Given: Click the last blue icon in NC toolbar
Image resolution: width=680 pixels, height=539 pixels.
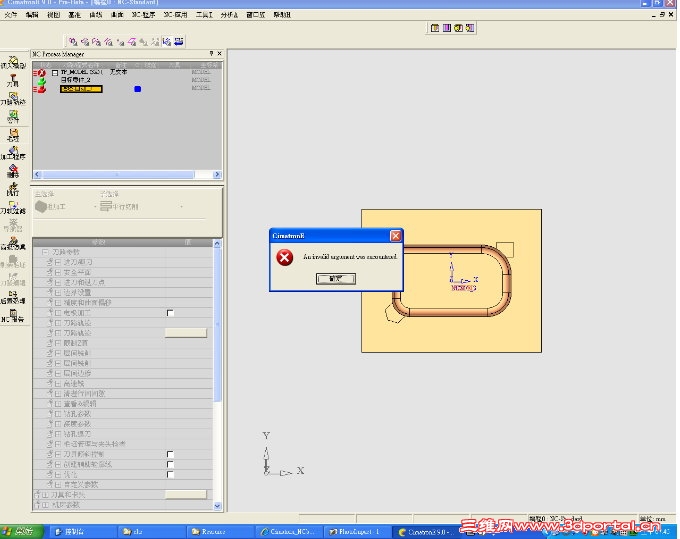Looking at the screenshot, I should 179,42.
